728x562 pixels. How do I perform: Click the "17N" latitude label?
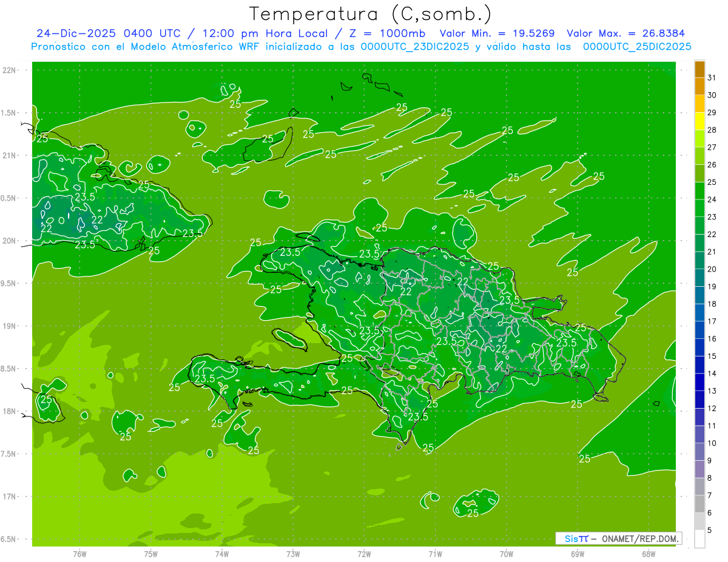coord(9,497)
